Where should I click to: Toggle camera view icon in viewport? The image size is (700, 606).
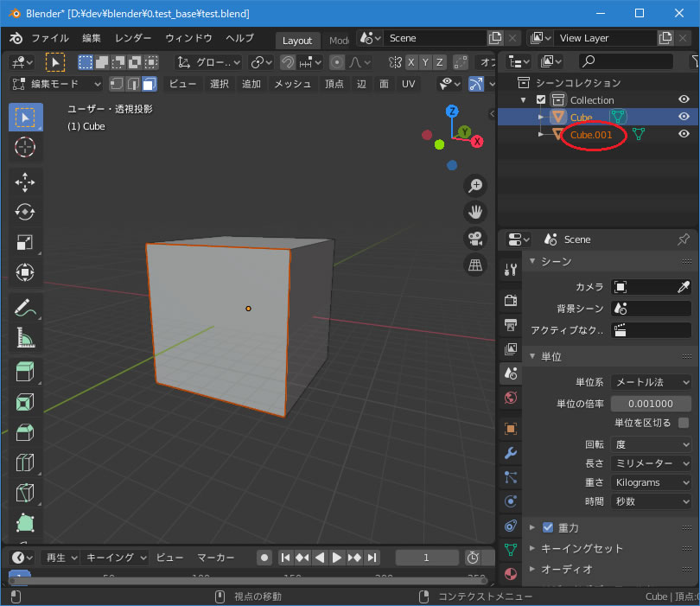[x=475, y=239]
